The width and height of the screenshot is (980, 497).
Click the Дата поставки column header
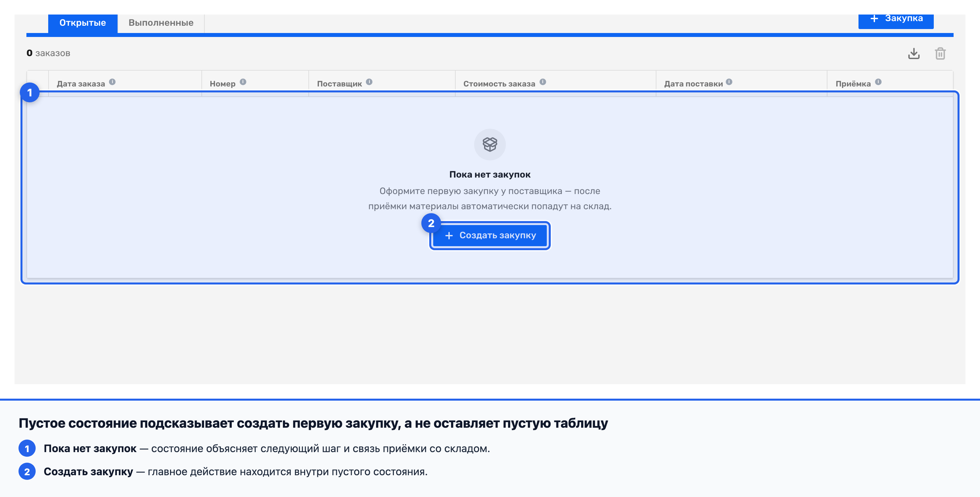(693, 83)
